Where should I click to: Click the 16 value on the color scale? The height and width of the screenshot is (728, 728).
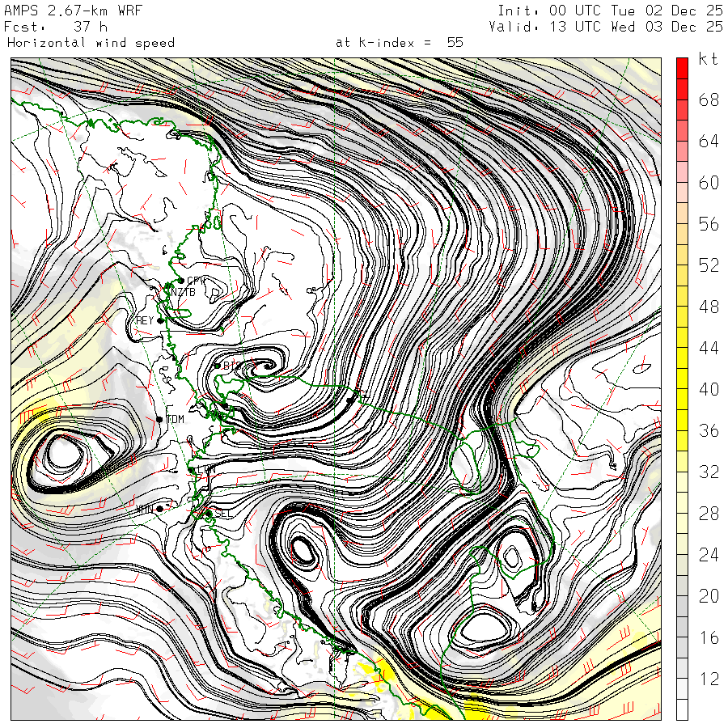point(709,637)
